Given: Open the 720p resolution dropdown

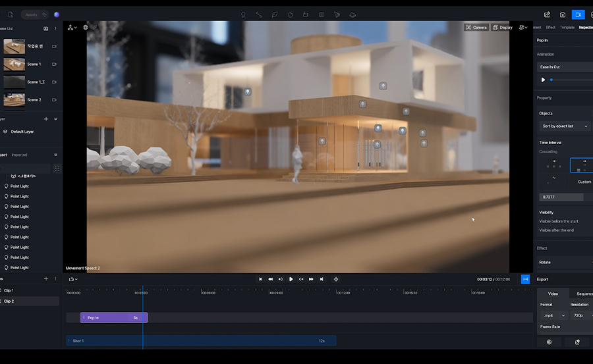Looking at the screenshot, I should click(x=581, y=316).
